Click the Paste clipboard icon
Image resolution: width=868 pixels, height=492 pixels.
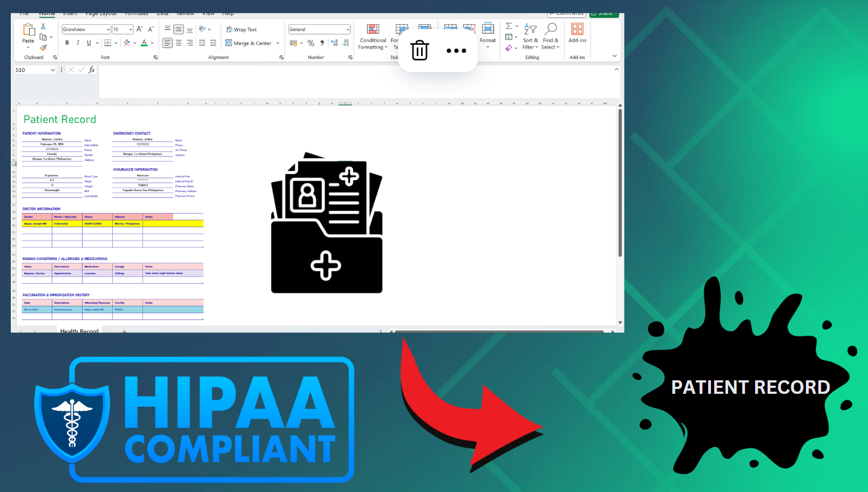point(28,30)
